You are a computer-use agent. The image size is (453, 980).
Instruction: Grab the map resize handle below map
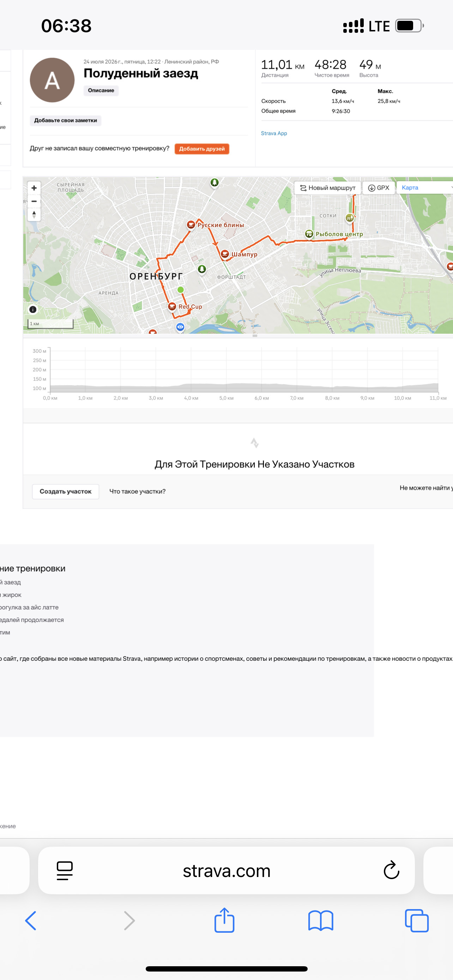point(255,336)
